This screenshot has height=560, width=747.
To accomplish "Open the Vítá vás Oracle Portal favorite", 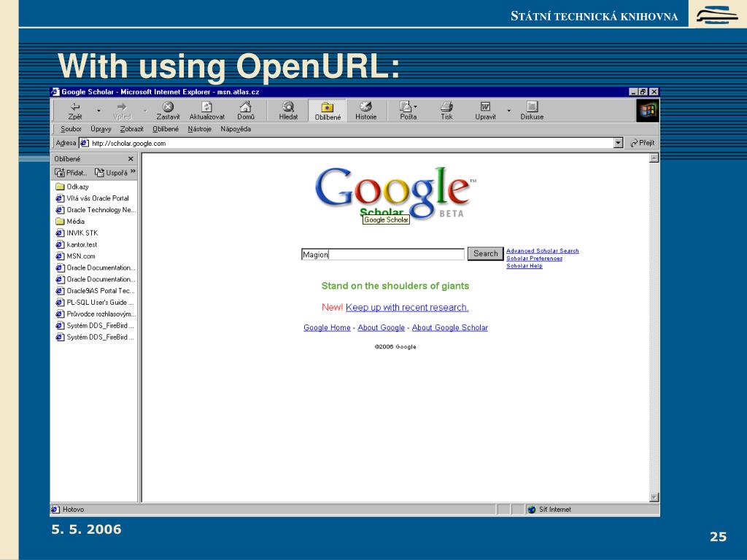I will (93, 198).
